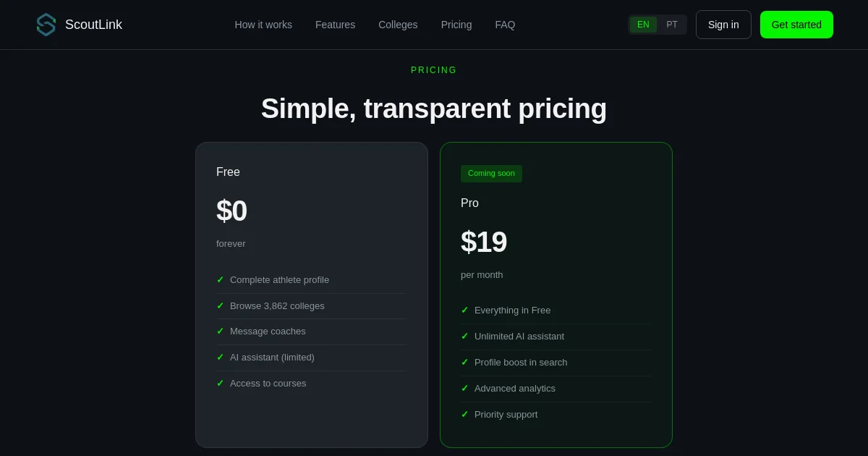
Task: Click the checkmark beside Advanced analytics
Action: click(x=464, y=388)
